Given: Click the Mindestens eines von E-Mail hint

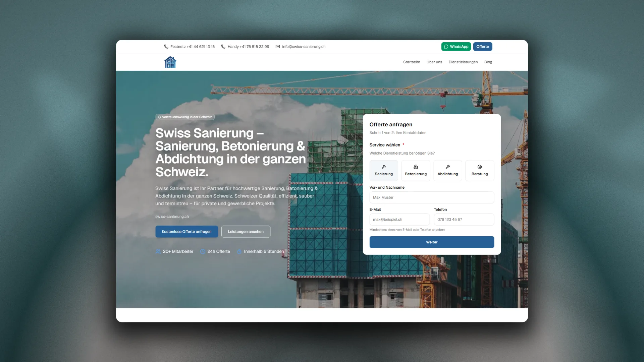Looking at the screenshot, I should (x=407, y=230).
